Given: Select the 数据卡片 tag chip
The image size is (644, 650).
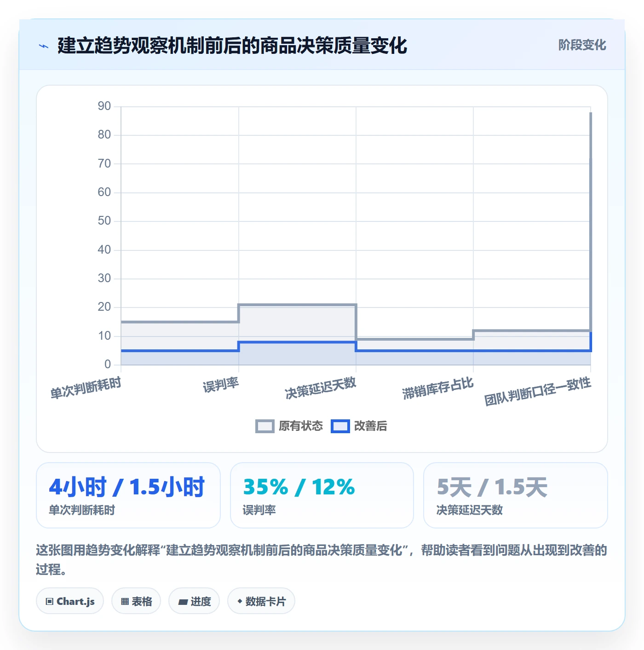Looking at the screenshot, I should tap(261, 601).
